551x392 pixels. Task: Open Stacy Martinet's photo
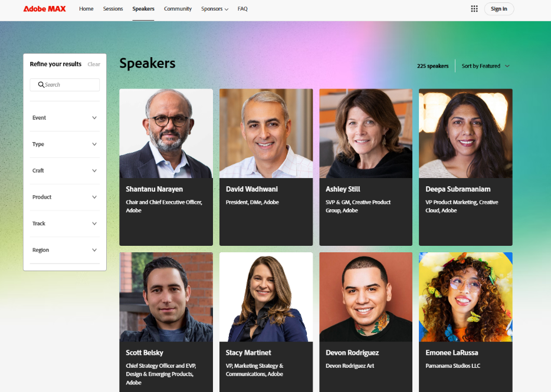tap(266, 297)
